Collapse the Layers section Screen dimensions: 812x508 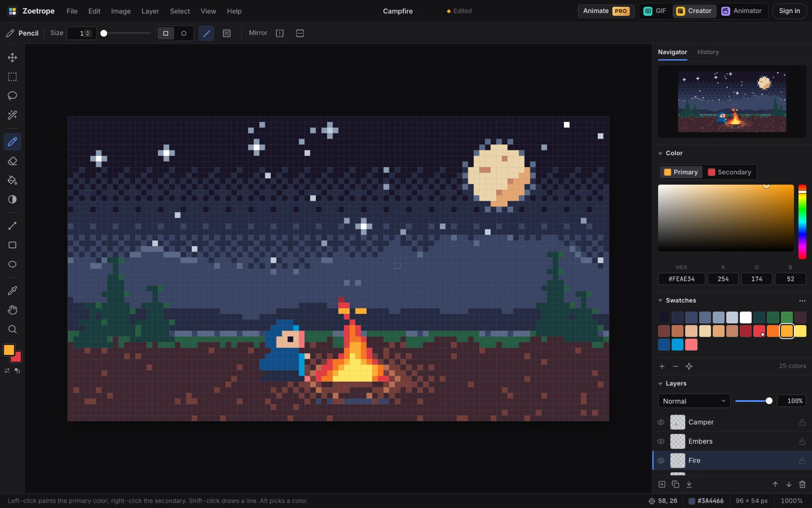click(660, 384)
